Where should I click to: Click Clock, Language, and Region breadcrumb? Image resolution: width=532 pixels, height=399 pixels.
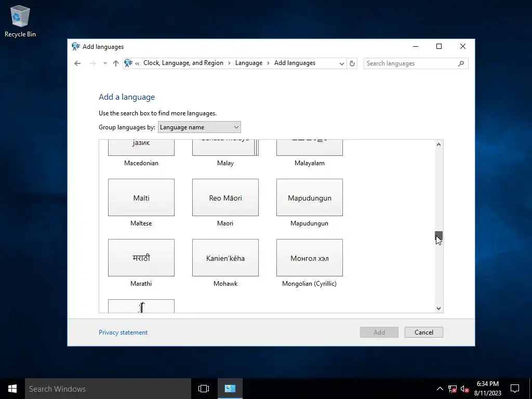(183, 63)
